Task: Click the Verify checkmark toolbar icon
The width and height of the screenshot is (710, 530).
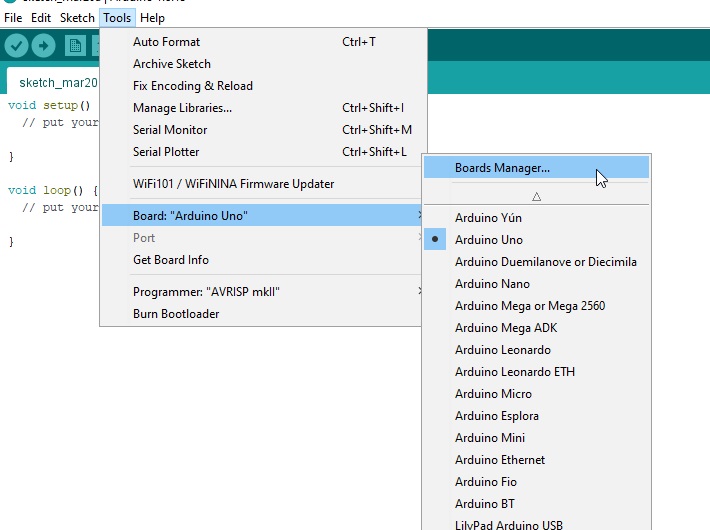Action: (x=16, y=46)
